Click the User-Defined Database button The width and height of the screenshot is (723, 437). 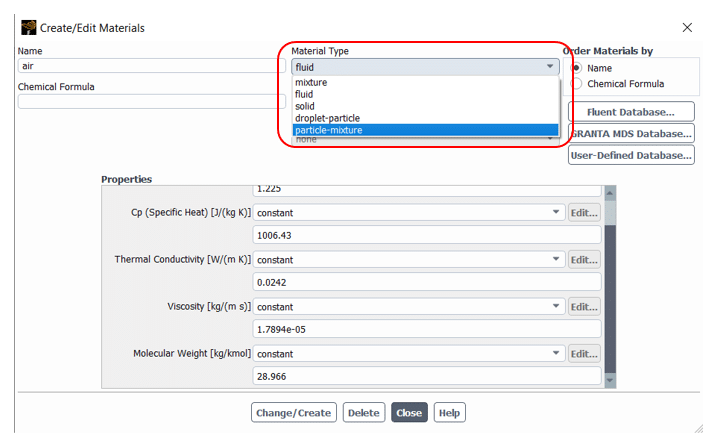pos(631,155)
